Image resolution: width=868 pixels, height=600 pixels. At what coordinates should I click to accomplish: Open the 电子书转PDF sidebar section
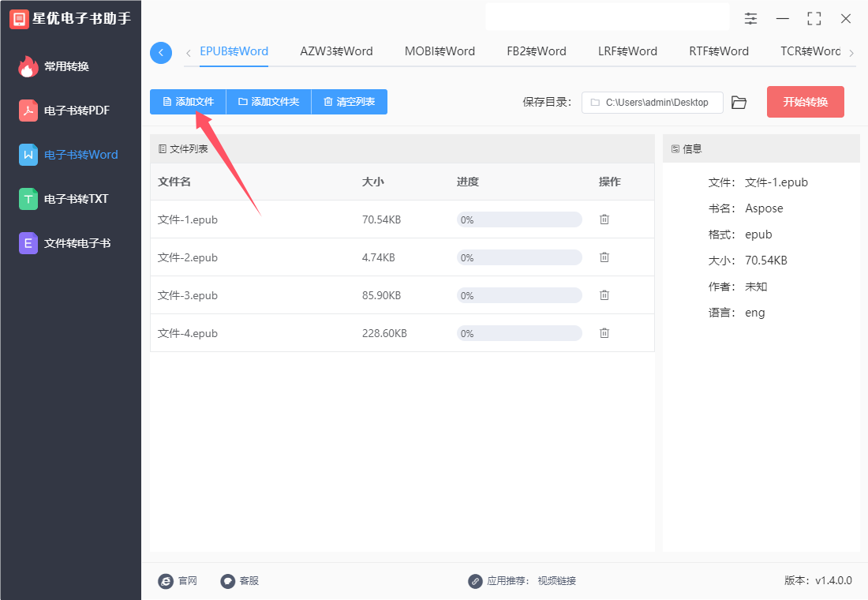pyautogui.click(x=77, y=111)
